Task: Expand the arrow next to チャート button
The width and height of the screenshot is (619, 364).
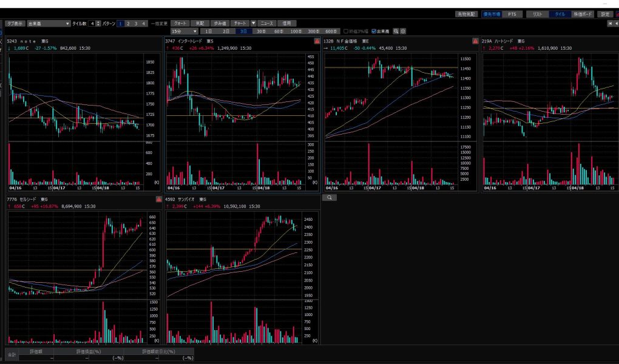Action: click(254, 23)
